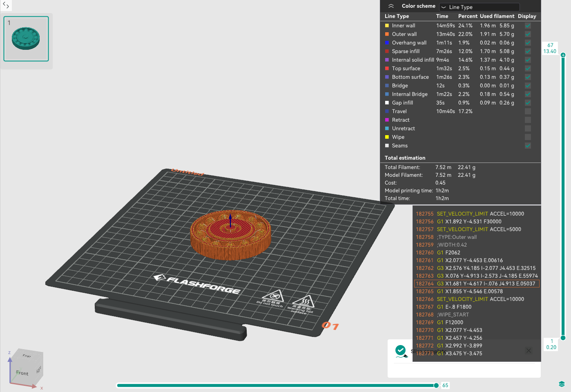
Task: Click the Sparse infill color swatch
Action: (387, 51)
